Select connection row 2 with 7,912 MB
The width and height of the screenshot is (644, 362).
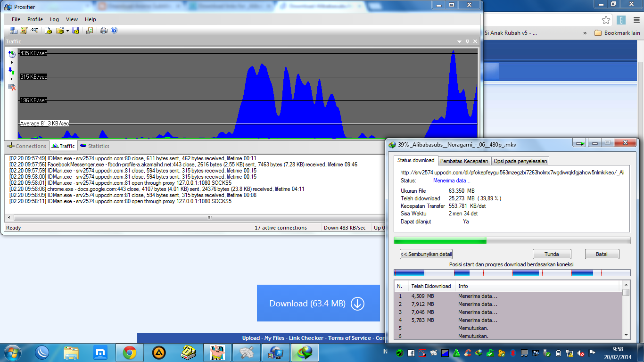coord(508,304)
